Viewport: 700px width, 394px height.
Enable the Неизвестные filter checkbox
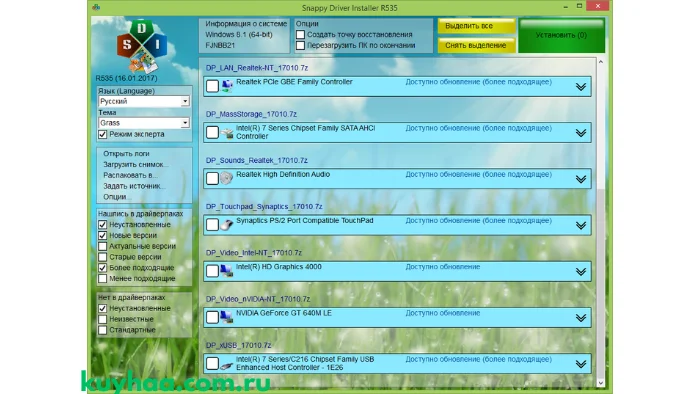(x=103, y=319)
